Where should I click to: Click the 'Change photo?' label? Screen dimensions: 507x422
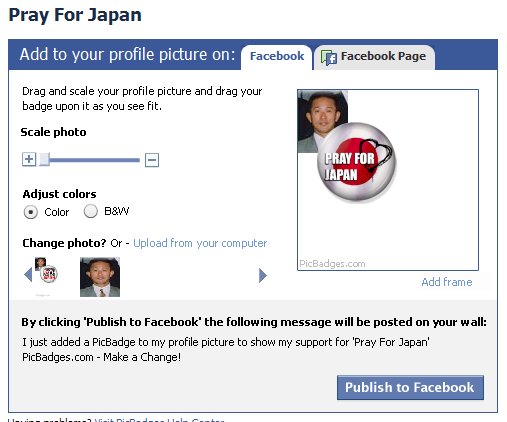64,243
